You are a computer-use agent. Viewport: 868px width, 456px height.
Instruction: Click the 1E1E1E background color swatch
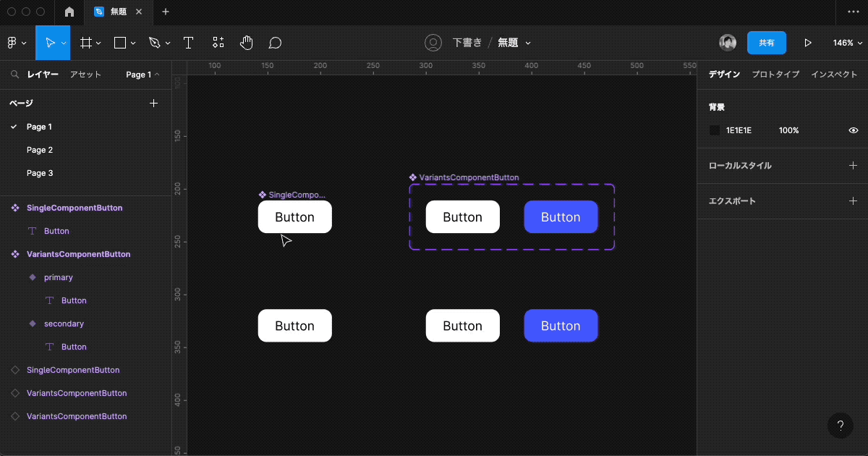click(715, 130)
